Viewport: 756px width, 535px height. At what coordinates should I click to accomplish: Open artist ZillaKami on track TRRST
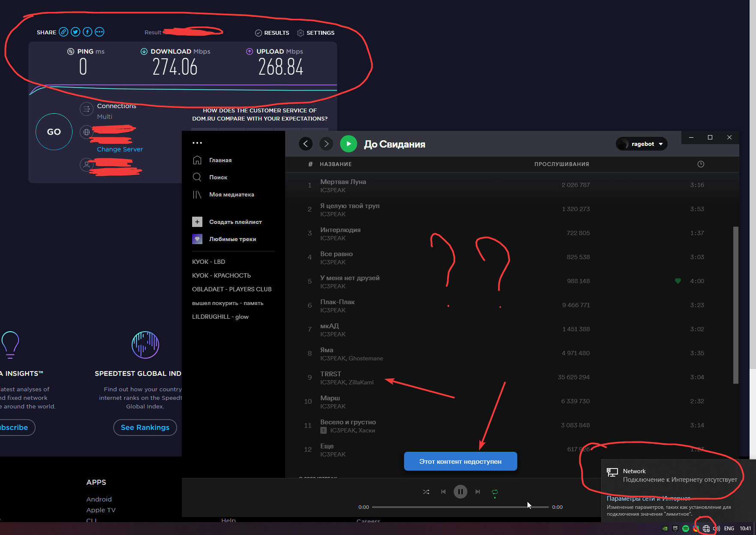(x=361, y=383)
